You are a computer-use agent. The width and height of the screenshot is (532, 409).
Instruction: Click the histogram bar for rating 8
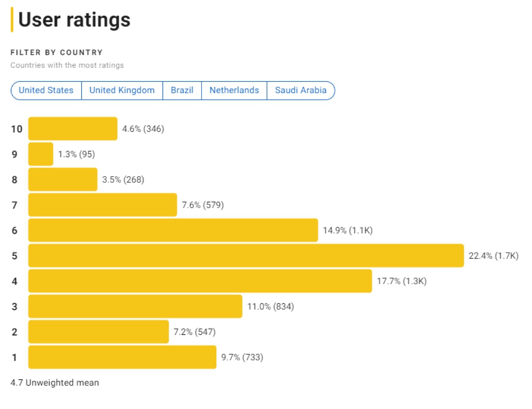tap(63, 179)
